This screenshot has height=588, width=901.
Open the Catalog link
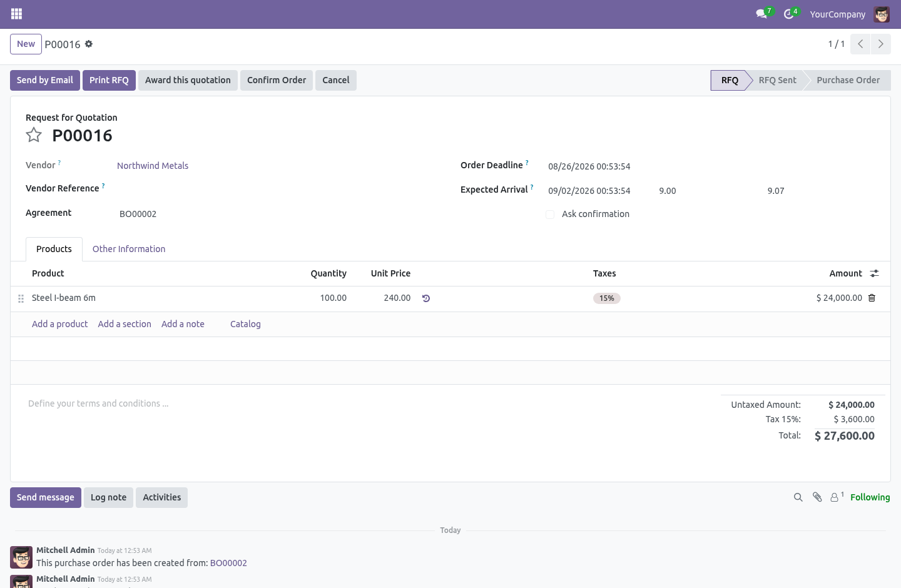245,324
